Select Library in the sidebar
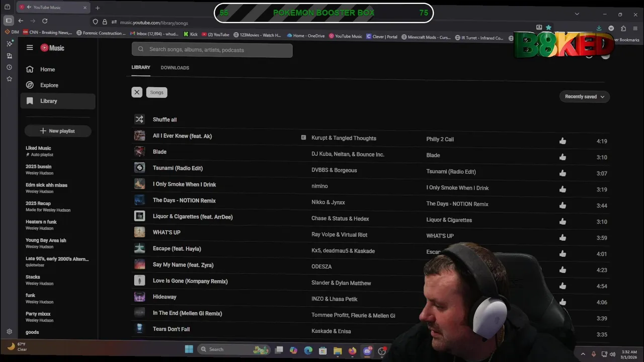This screenshot has width=644, height=362. [58, 101]
